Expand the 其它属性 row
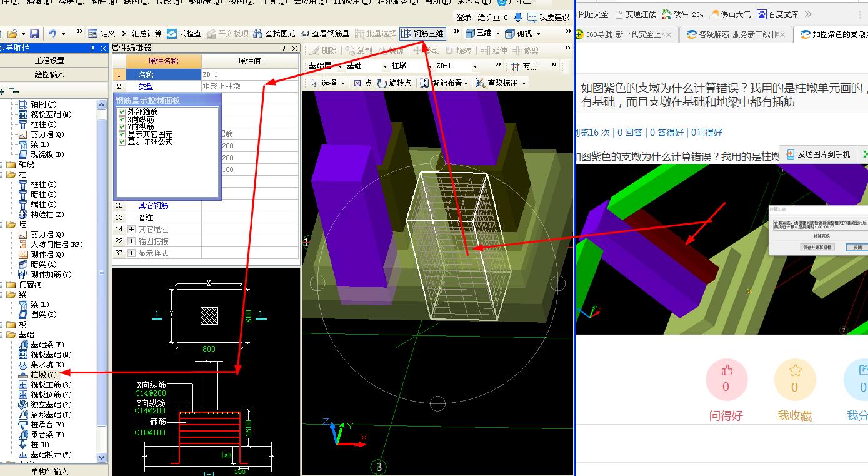 tap(131, 230)
